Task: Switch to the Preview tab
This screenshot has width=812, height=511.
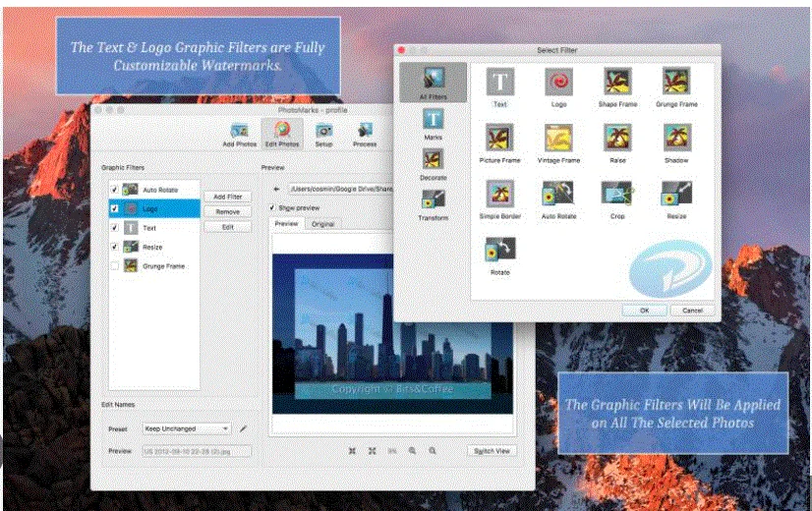Action: click(x=286, y=224)
